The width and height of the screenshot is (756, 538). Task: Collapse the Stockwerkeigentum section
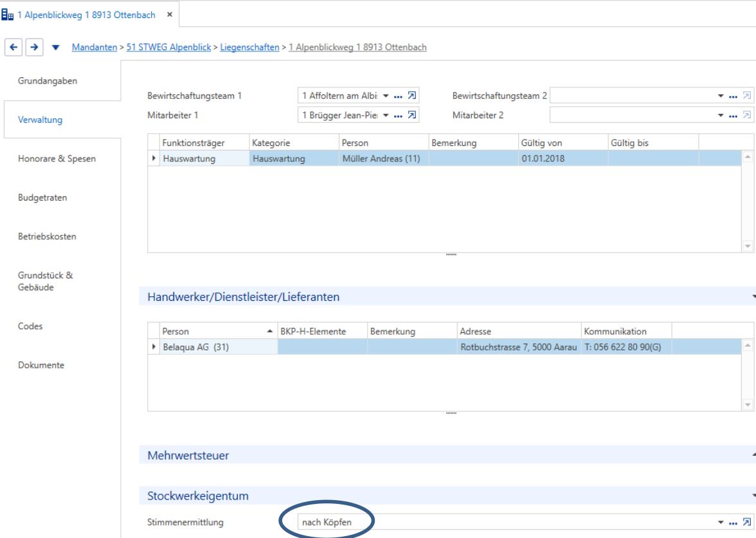tap(753, 496)
